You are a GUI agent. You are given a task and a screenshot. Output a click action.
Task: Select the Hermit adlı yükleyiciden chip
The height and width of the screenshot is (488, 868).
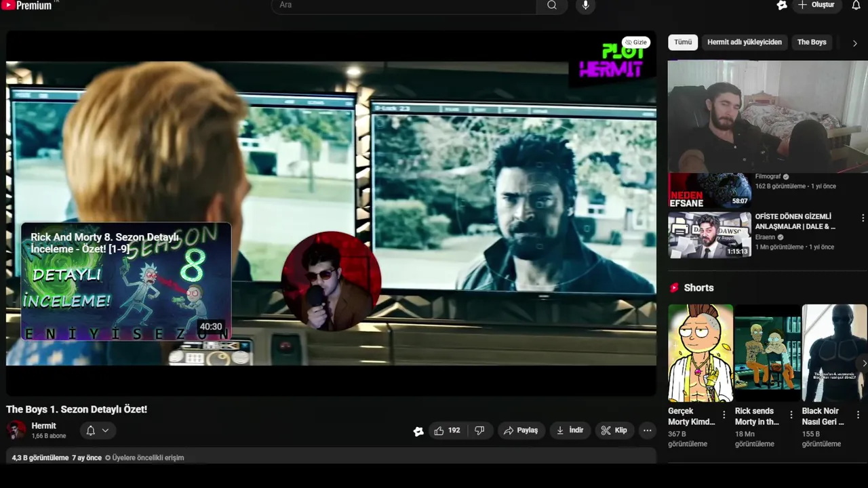point(745,42)
